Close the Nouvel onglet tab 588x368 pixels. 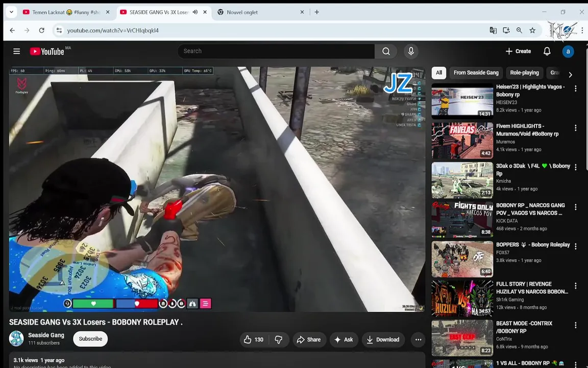pos(302,12)
